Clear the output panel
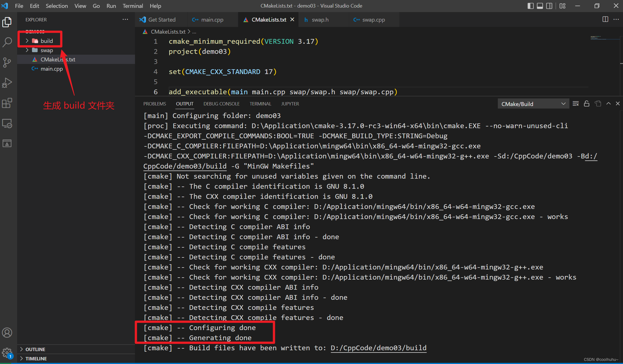The height and width of the screenshot is (364, 623). (x=576, y=104)
